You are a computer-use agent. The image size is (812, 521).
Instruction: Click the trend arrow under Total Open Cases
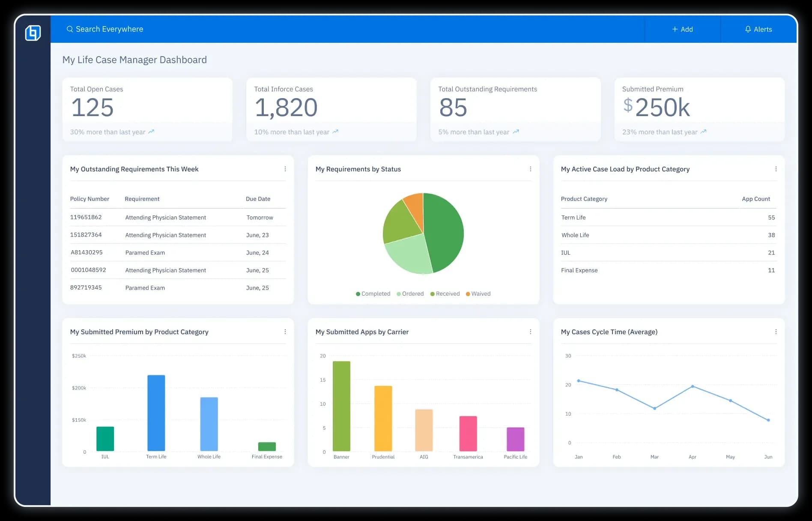[151, 132]
